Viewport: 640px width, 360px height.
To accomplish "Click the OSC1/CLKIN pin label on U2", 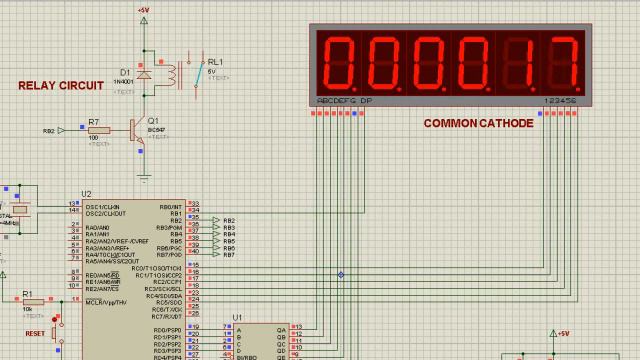I will click(x=102, y=207).
